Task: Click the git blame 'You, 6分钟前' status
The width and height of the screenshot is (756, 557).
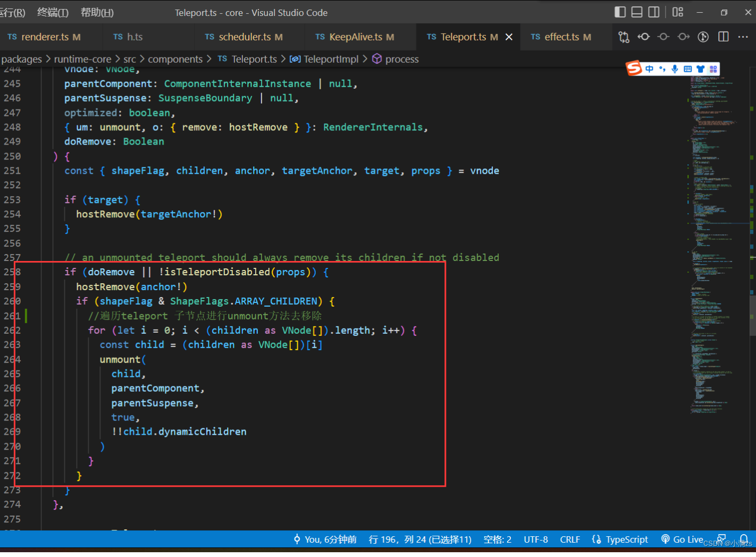Action: [325, 539]
